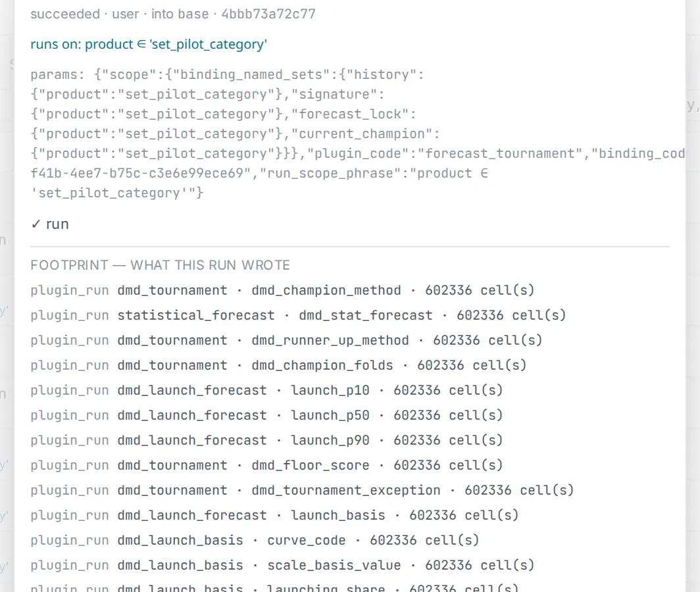Select the launch_p50 footprint row
700x592 pixels.
pos(267,415)
